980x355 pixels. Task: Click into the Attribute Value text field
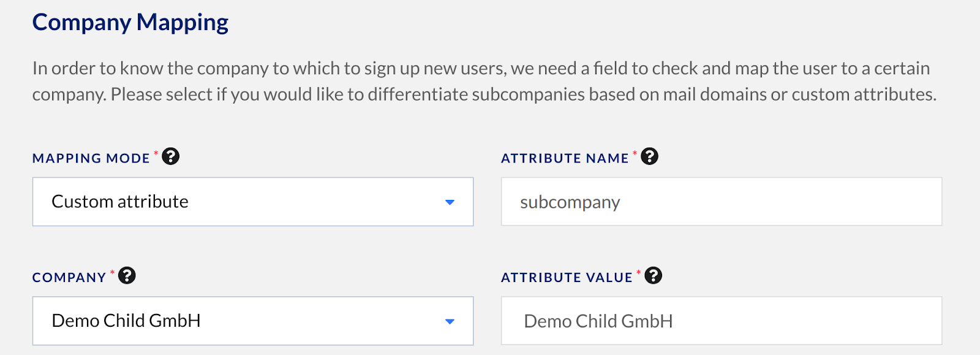click(x=722, y=321)
